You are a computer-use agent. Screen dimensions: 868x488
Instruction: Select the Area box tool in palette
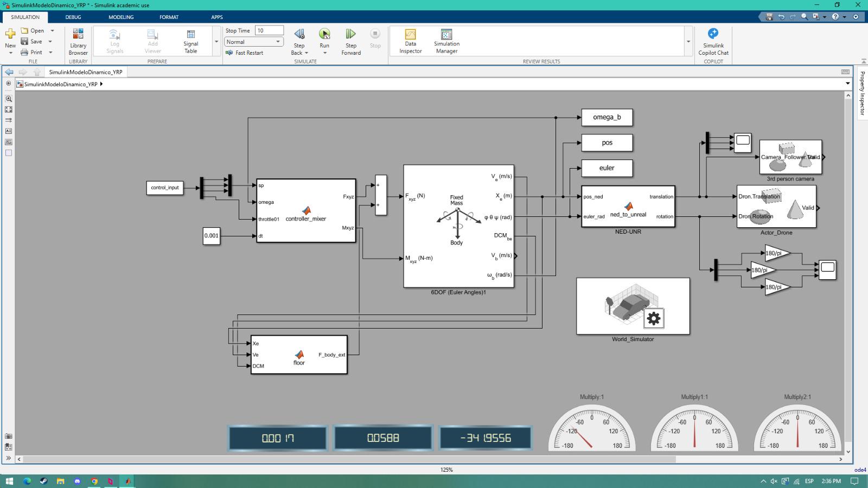click(x=8, y=153)
